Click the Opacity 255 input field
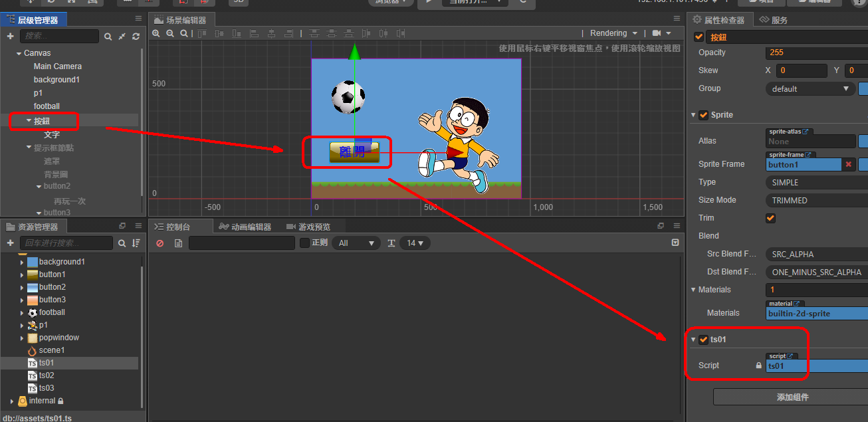Image resolution: width=868 pixels, height=422 pixels. (817, 53)
